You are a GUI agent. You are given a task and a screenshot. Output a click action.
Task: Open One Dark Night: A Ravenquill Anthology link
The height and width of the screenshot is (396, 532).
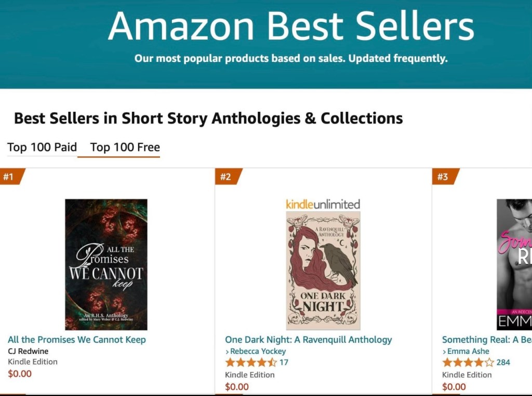click(x=308, y=339)
